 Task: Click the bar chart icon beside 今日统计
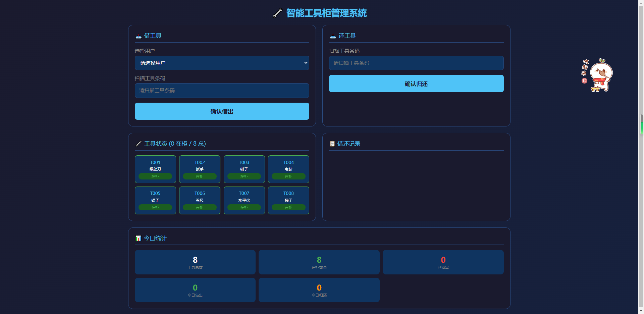click(x=138, y=238)
